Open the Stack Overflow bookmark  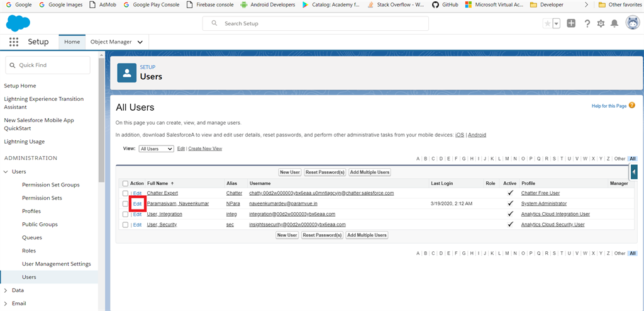(x=396, y=5)
